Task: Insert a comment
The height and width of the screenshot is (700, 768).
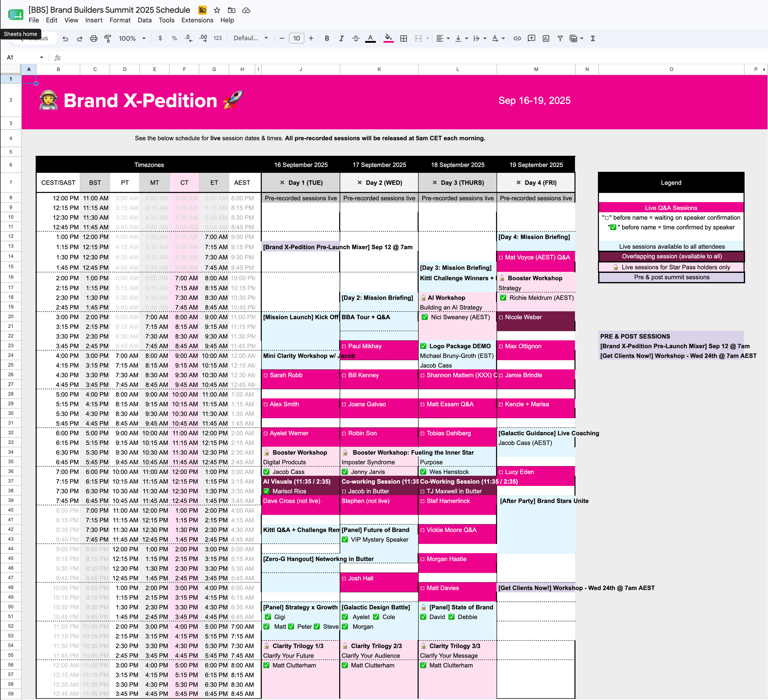Action: [532, 38]
